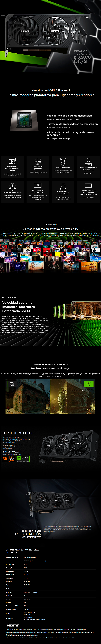Click the 'Velocidad suprema' headline
The image size is (101, 644).
[17, 302]
